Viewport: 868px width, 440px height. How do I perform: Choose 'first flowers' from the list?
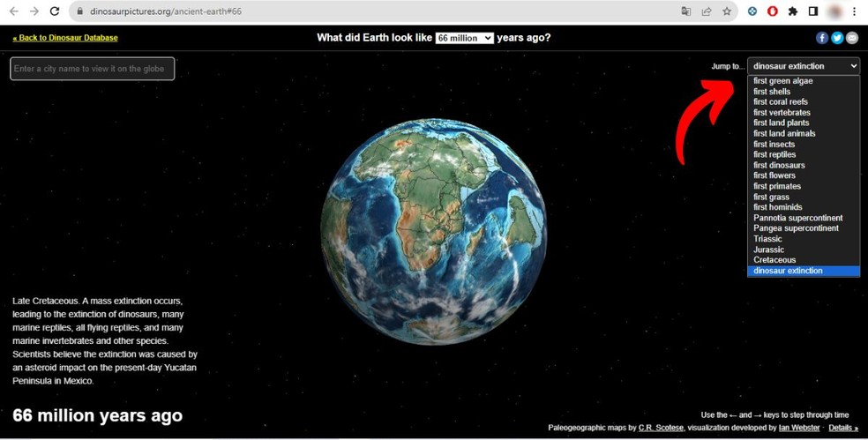pyautogui.click(x=804, y=175)
